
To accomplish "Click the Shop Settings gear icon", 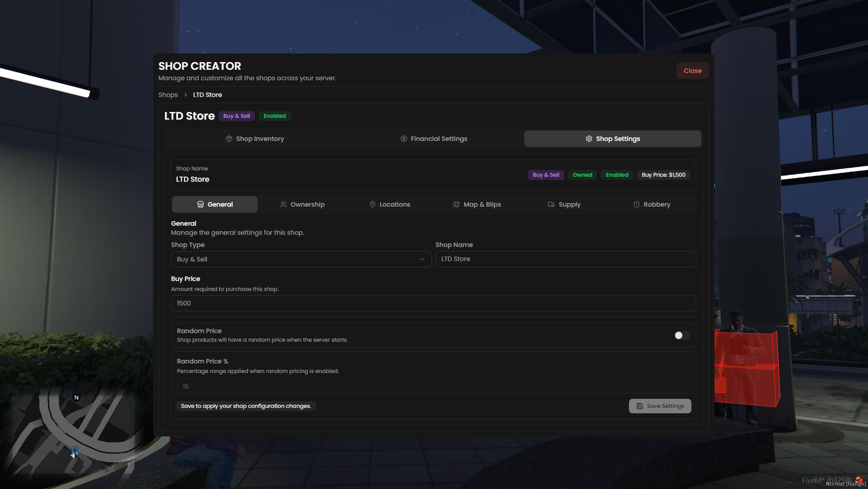I will [x=589, y=139].
